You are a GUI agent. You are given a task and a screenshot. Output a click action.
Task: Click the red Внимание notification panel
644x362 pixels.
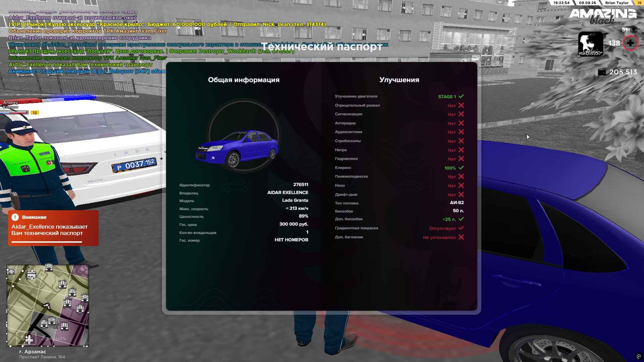tap(53, 228)
